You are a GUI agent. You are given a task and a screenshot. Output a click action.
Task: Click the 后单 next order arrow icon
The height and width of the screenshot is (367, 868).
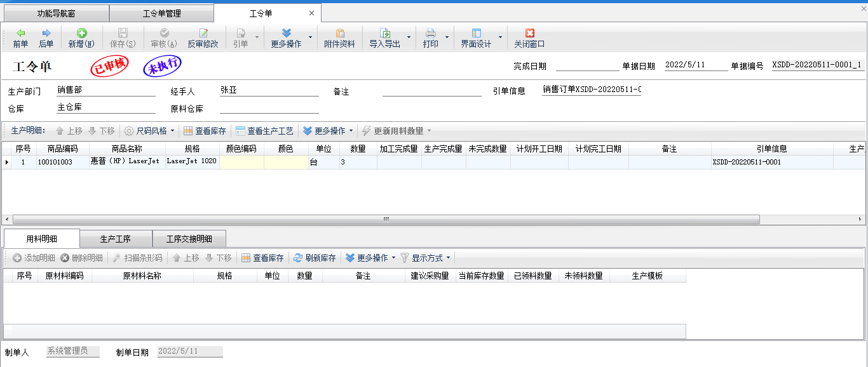pos(46,33)
